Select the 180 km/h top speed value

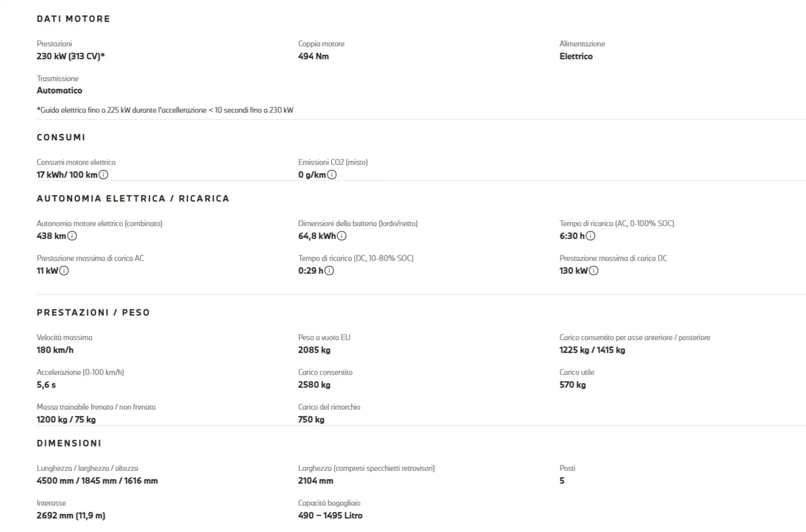[55, 350]
